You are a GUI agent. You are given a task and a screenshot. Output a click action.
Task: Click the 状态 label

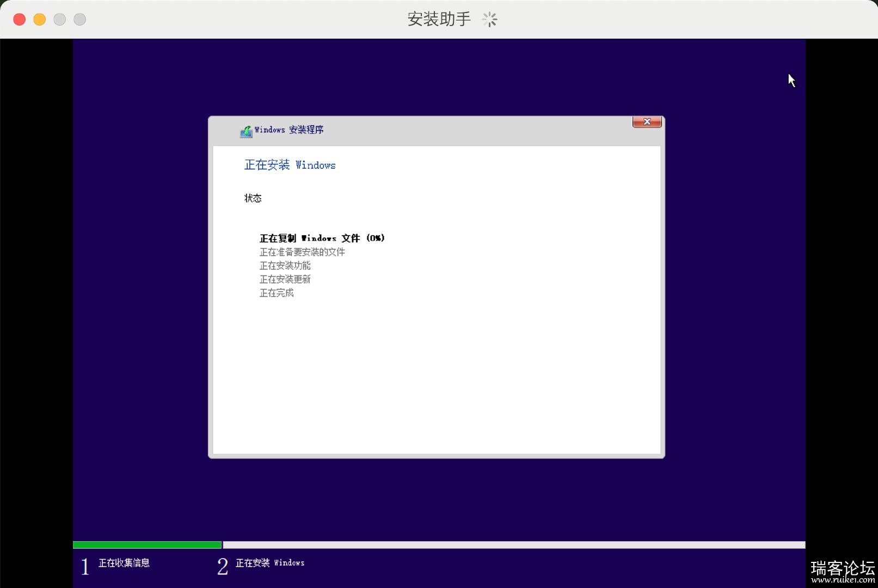[253, 198]
